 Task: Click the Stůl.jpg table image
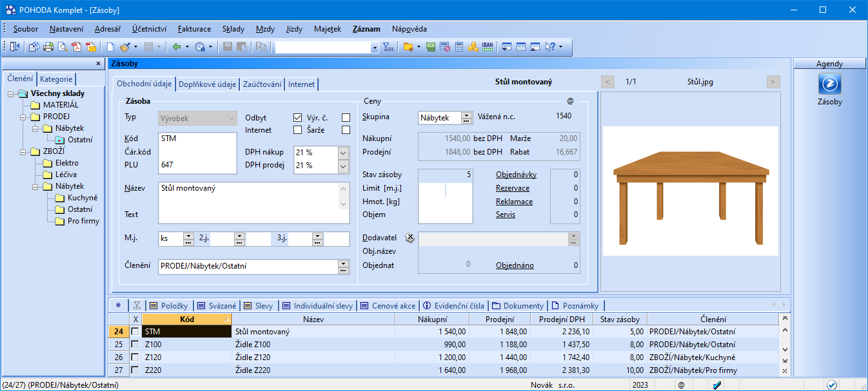click(691, 191)
